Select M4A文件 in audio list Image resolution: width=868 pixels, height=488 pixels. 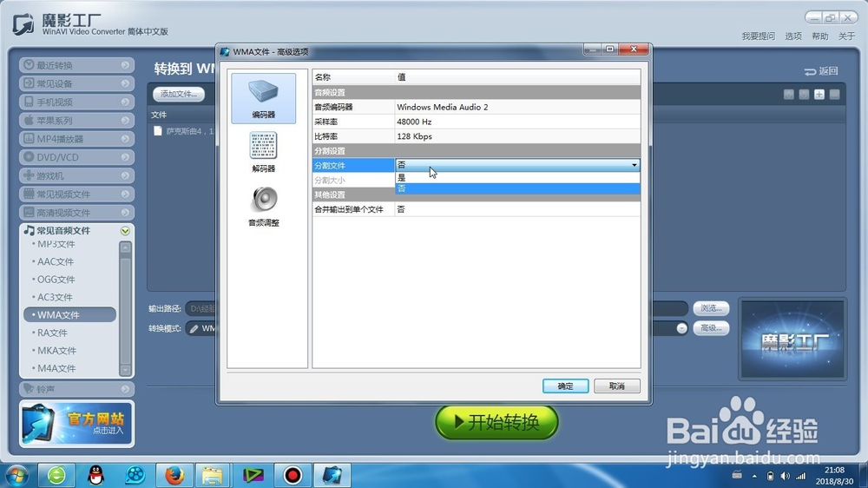coord(56,368)
